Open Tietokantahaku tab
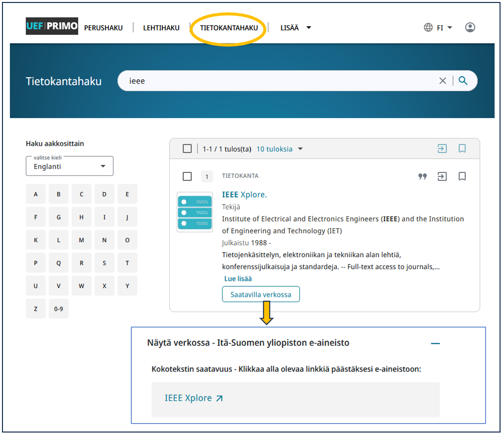504x435 pixels. click(229, 28)
